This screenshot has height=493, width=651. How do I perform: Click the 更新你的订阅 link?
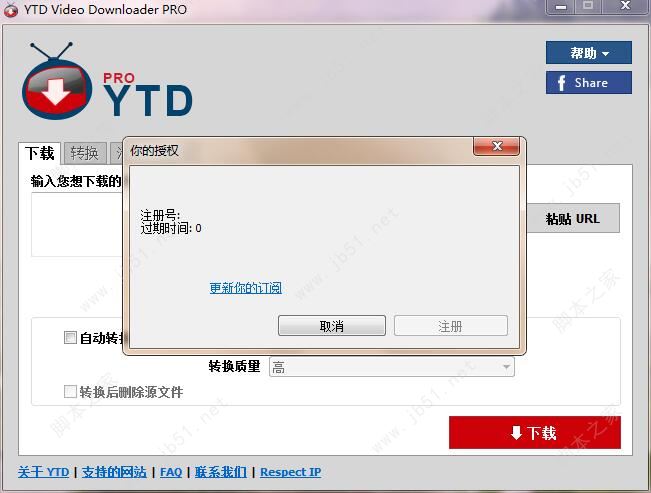coord(245,288)
